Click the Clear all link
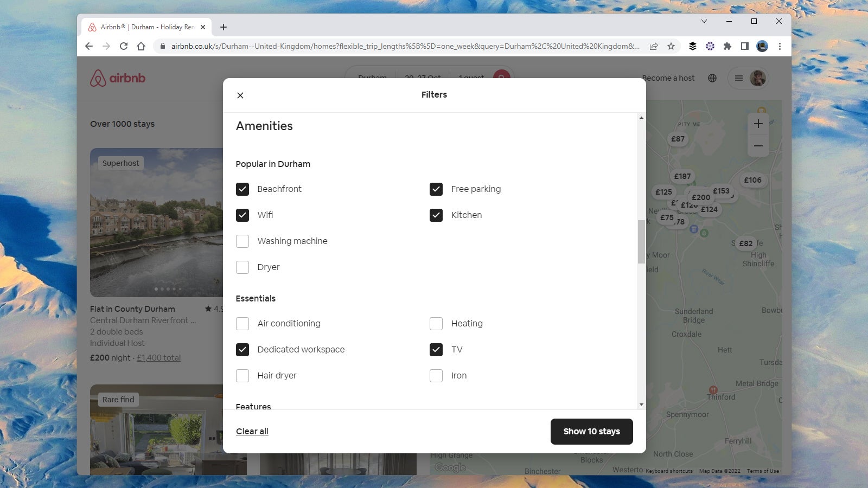This screenshot has height=488, width=868. 252,431
